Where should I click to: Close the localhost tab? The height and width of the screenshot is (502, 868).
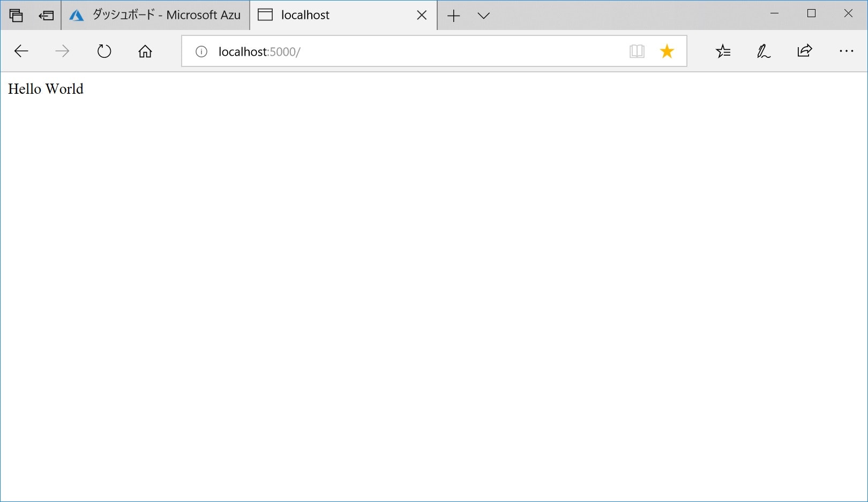click(422, 15)
